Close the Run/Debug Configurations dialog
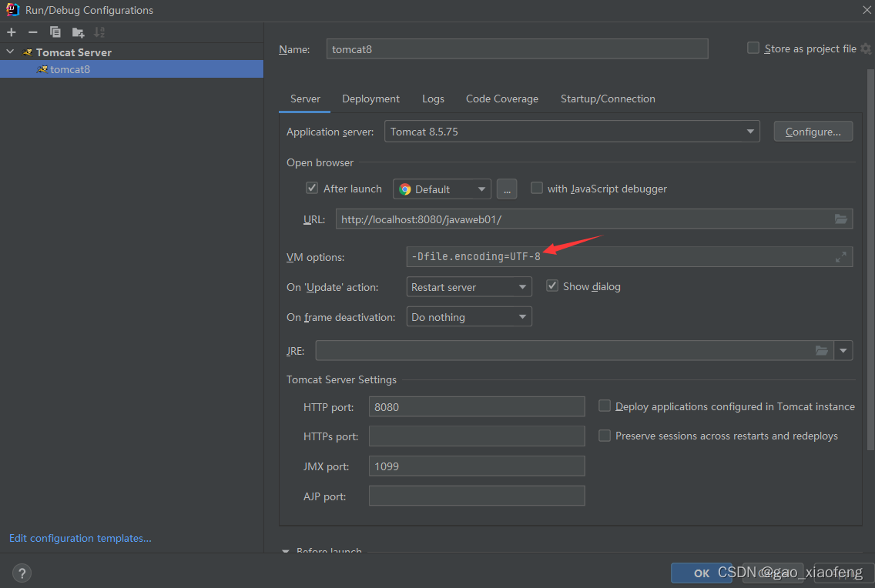 (x=867, y=9)
